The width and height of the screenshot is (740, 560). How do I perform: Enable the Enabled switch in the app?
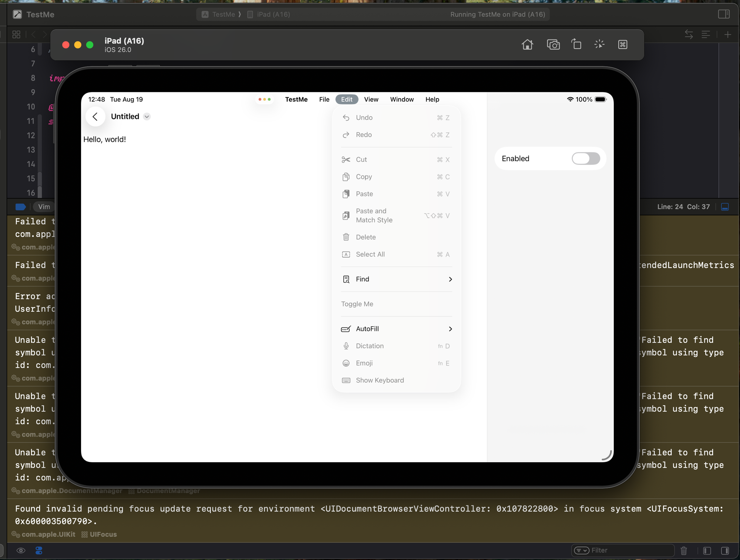click(585, 158)
